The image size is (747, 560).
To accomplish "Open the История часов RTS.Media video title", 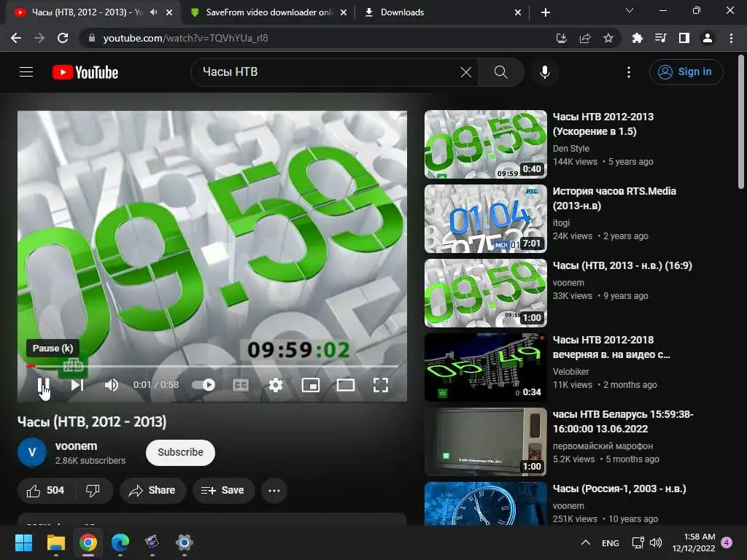I will [614, 198].
